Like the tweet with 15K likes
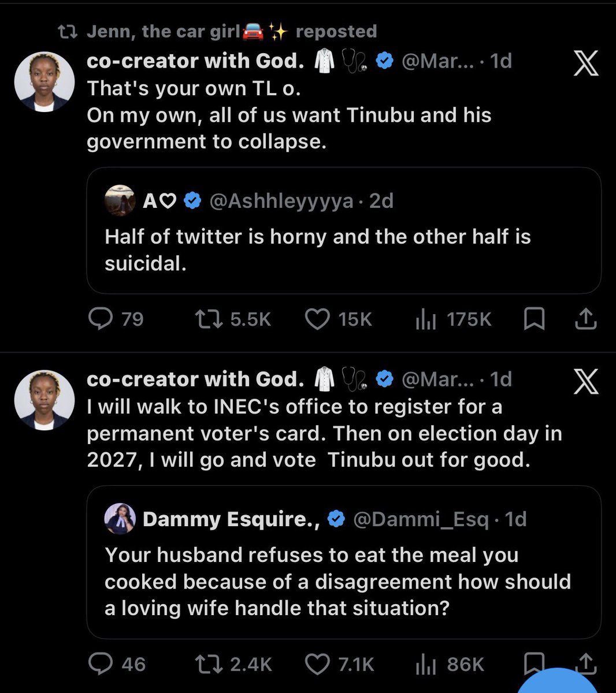Screen dimensions: 616x693 click(338, 319)
